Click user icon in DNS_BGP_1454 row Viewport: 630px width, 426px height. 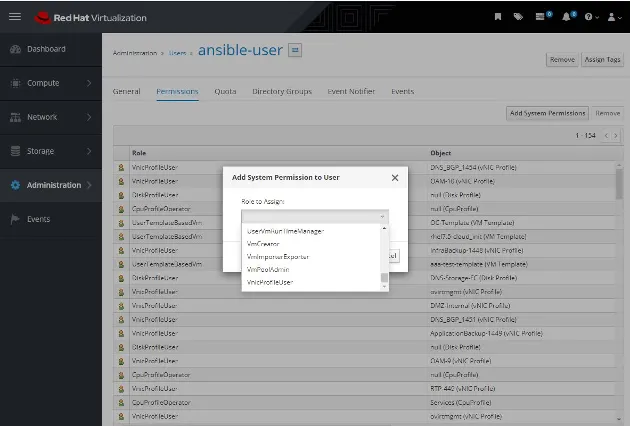click(x=121, y=168)
